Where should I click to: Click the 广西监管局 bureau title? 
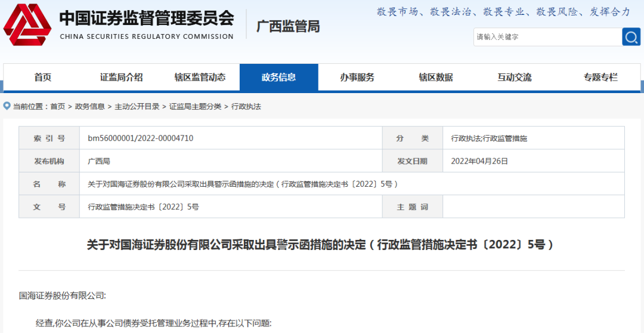coord(289,27)
